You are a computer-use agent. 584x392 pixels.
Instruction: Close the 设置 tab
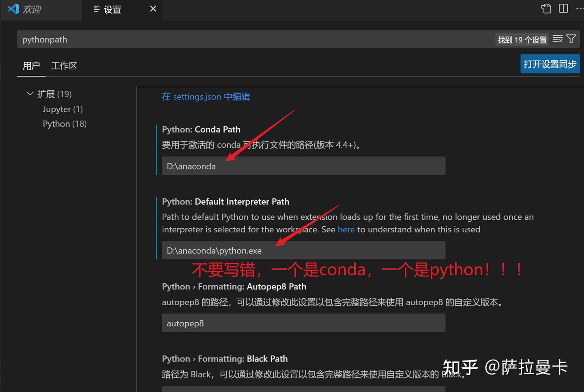(152, 9)
